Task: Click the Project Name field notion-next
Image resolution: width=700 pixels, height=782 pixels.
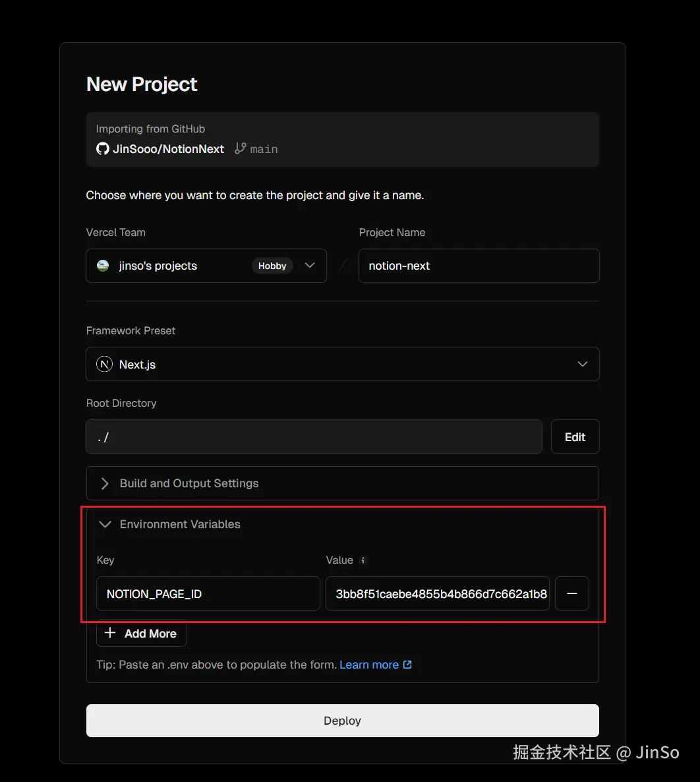Action: [x=479, y=266]
